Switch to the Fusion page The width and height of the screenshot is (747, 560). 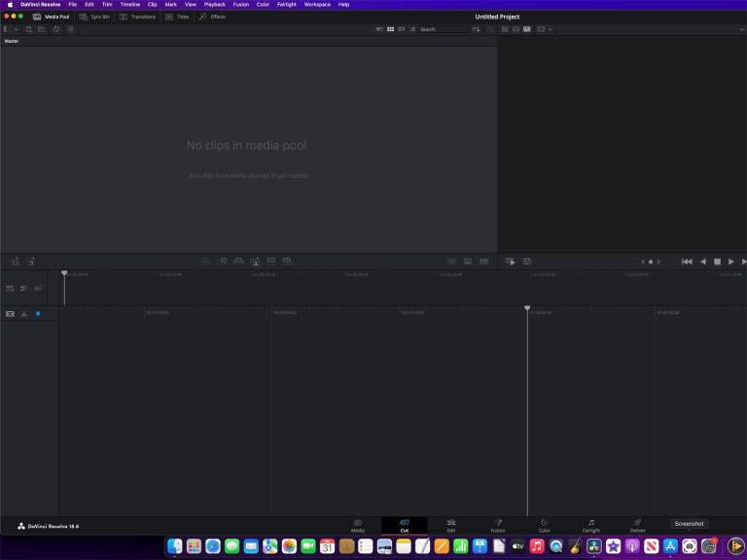497,525
